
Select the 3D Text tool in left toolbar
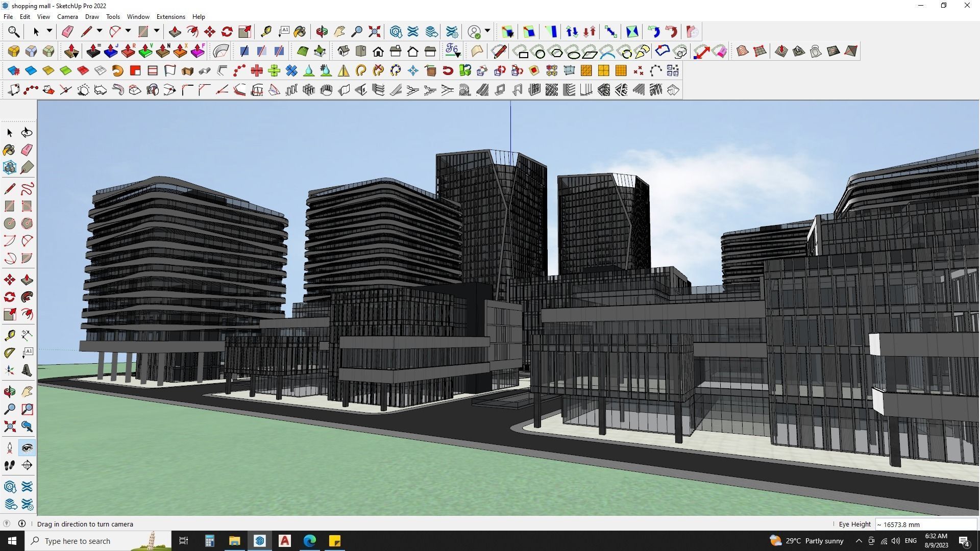[27, 371]
